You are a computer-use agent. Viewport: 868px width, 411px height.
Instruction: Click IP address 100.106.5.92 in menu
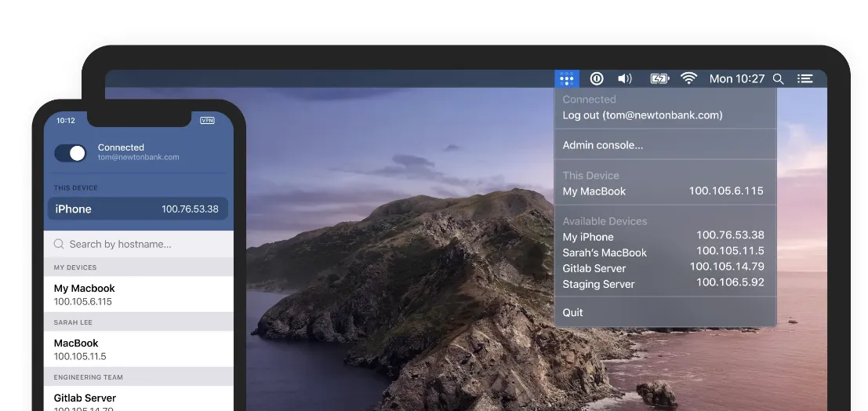point(730,282)
